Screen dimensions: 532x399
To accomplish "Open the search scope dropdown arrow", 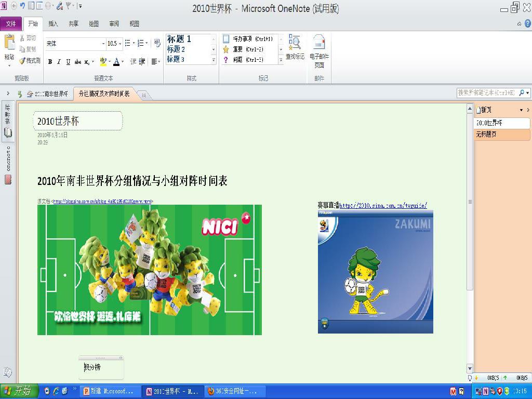I will 528,92.
